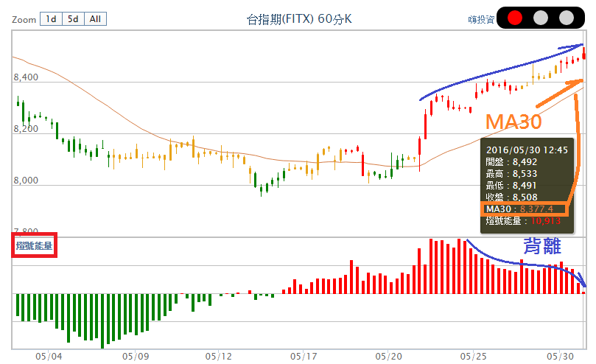
Task: Show All data in zoom range
Action: [x=95, y=19]
